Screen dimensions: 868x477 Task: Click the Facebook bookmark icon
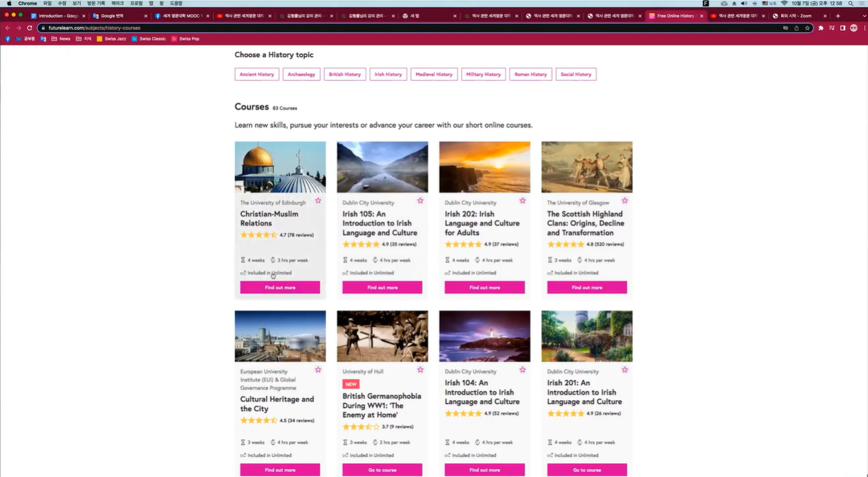[8, 39]
